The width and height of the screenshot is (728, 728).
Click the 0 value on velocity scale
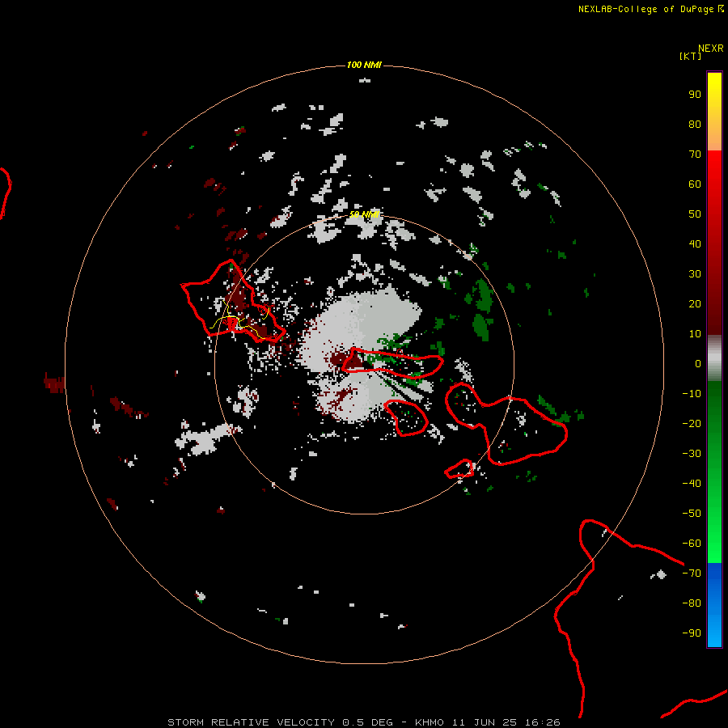click(698, 363)
